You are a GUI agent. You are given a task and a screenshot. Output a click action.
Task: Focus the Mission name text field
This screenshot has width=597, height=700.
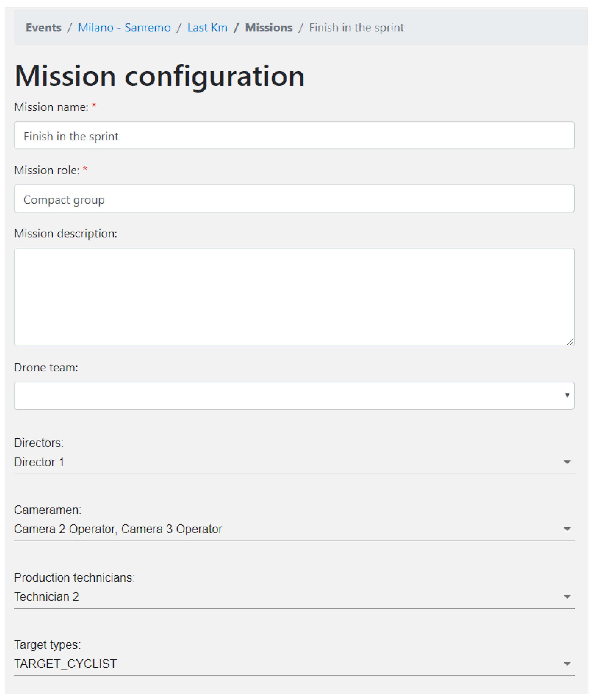(294, 135)
